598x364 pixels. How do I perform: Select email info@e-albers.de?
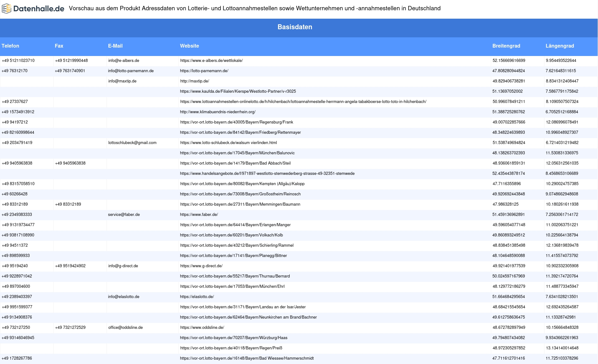point(124,61)
